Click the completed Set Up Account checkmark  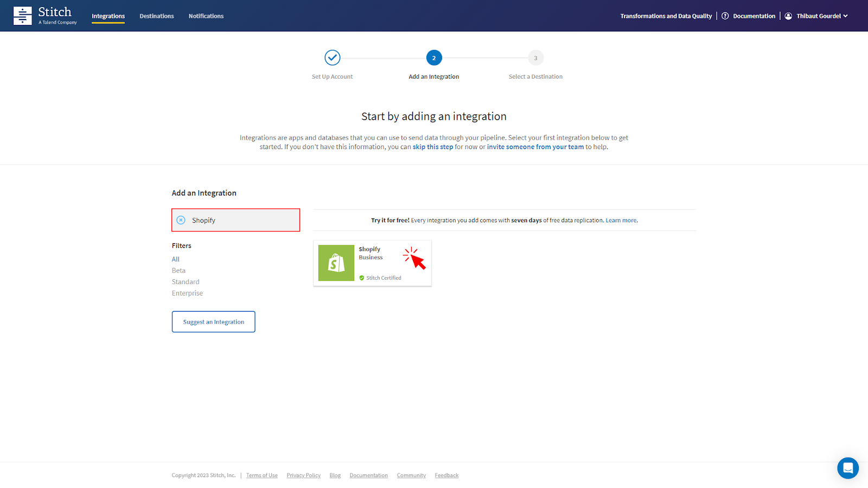[x=332, y=57]
